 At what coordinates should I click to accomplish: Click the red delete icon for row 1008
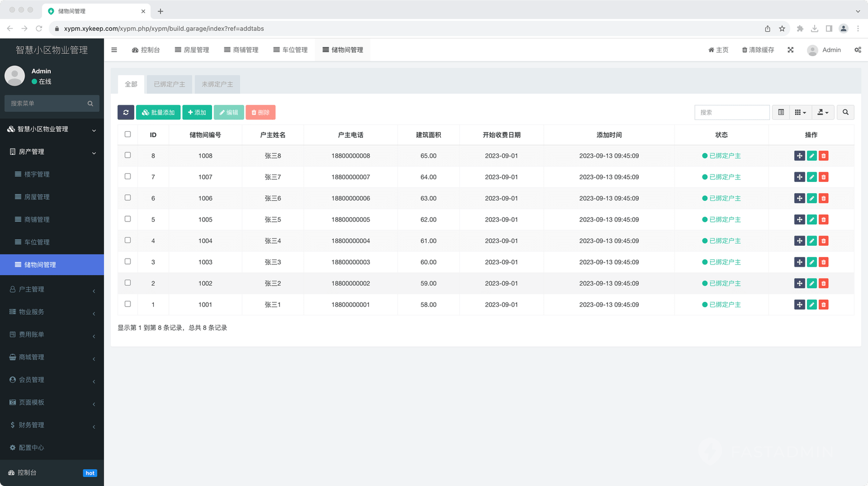pyautogui.click(x=823, y=156)
